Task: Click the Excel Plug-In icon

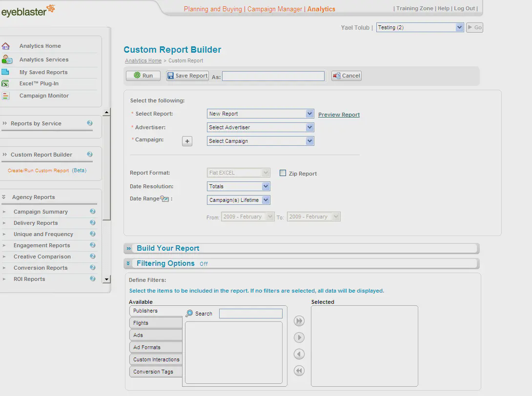Action: pyautogui.click(x=5, y=83)
